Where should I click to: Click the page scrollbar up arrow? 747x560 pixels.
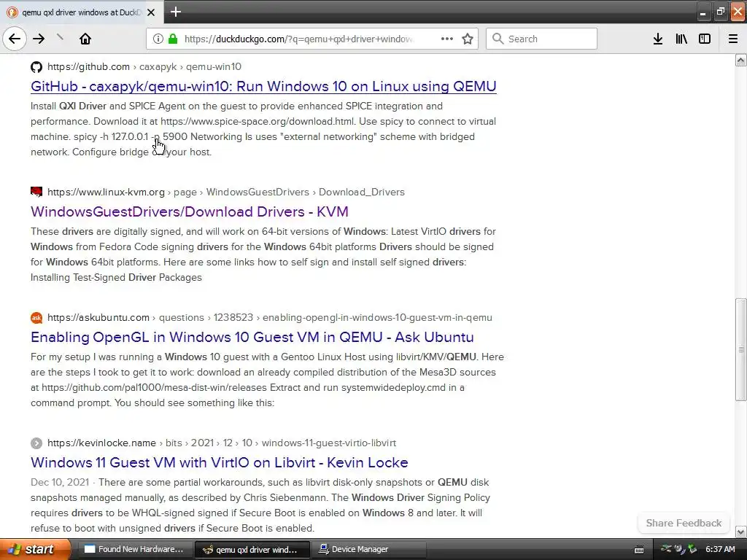741,60
